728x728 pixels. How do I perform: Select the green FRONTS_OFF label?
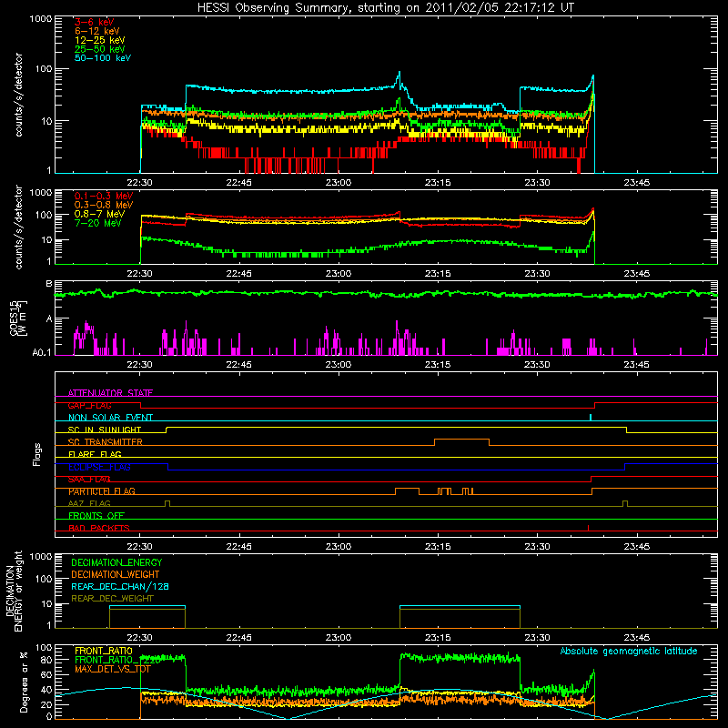(x=96, y=516)
